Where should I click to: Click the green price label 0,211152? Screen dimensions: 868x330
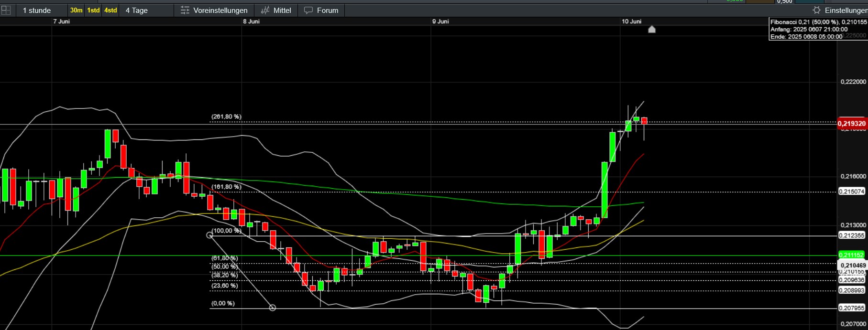852,255
